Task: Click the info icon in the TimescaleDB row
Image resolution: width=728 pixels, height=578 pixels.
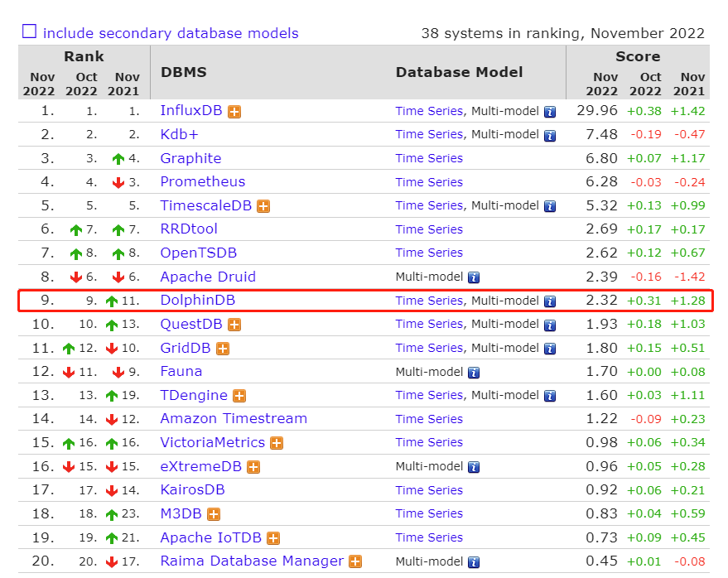Action: pyautogui.click(x=550, y=206)
